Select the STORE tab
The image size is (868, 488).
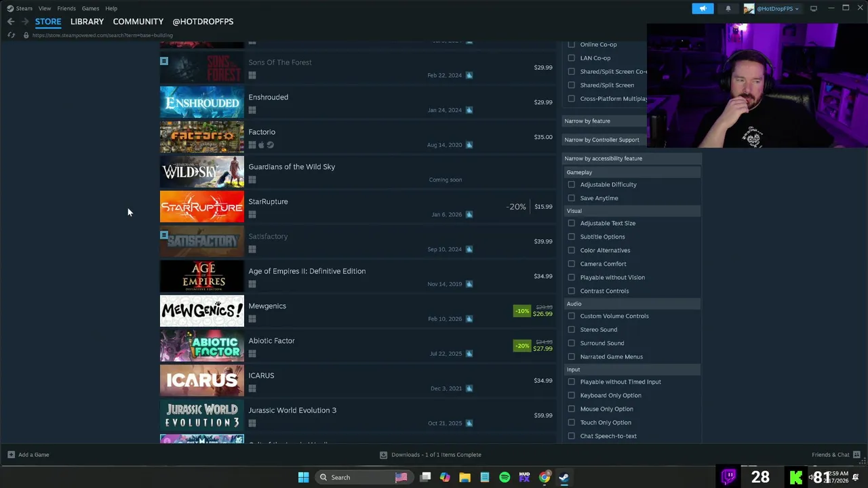point(48,22)
